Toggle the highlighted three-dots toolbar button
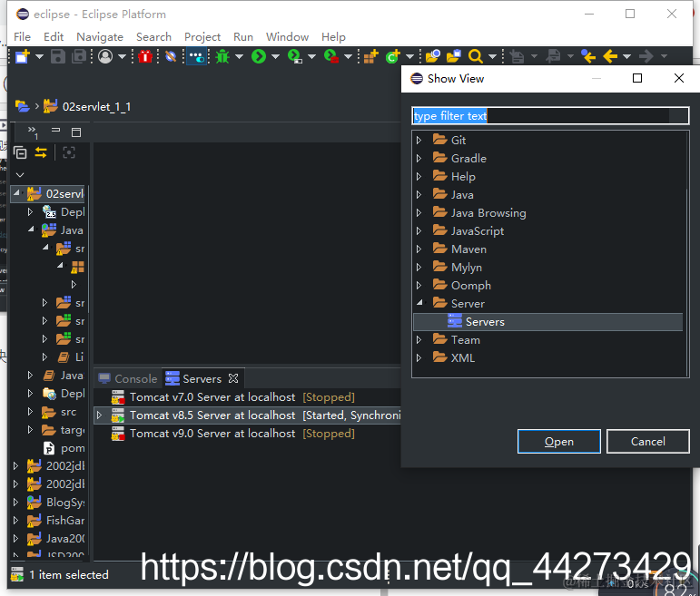Screen dimensions: 700x596 196,56
